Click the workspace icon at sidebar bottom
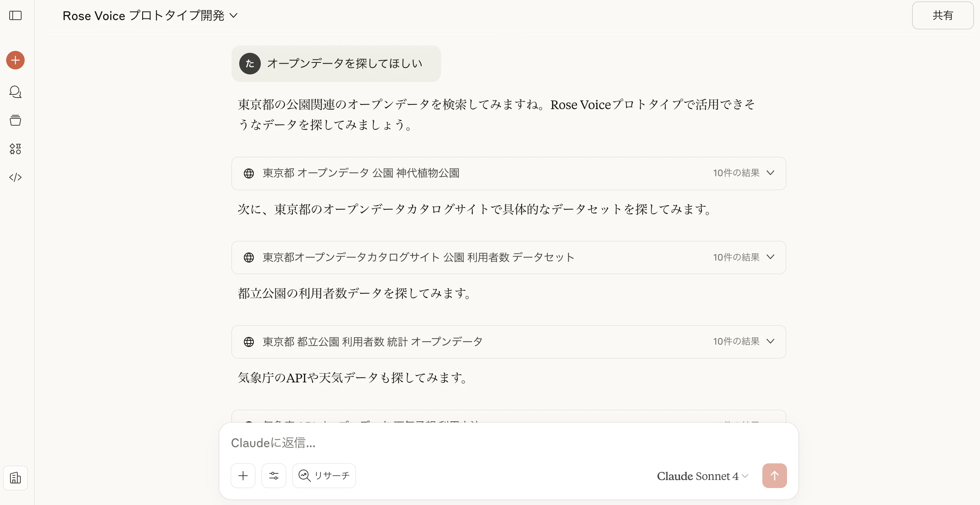The height and width of the screenshot is (505, 980). (15, 478)
